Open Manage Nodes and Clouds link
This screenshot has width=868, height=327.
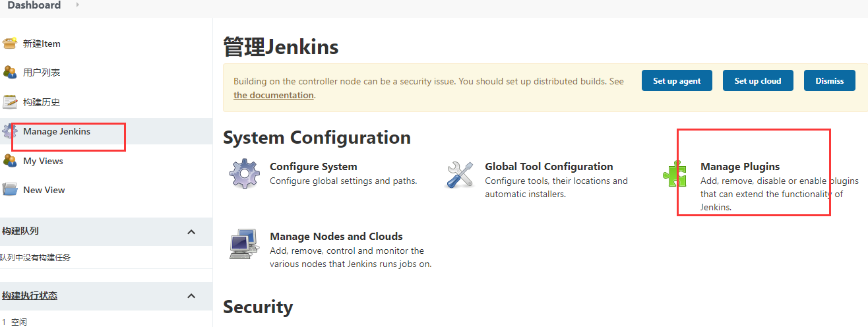point(336,236)
